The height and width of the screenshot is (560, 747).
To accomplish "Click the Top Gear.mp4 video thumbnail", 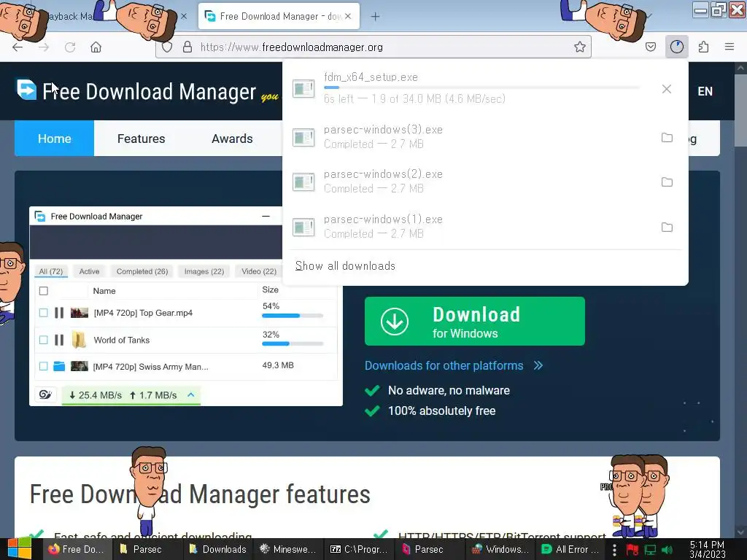I will (x=79, y=313).
